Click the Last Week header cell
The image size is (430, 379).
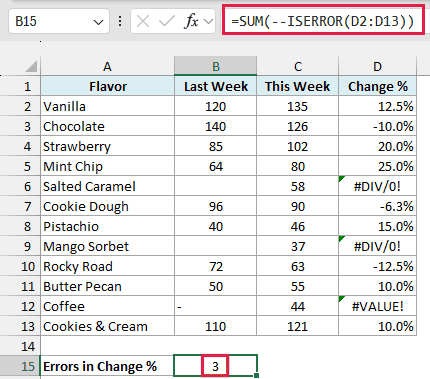(215, 86)
